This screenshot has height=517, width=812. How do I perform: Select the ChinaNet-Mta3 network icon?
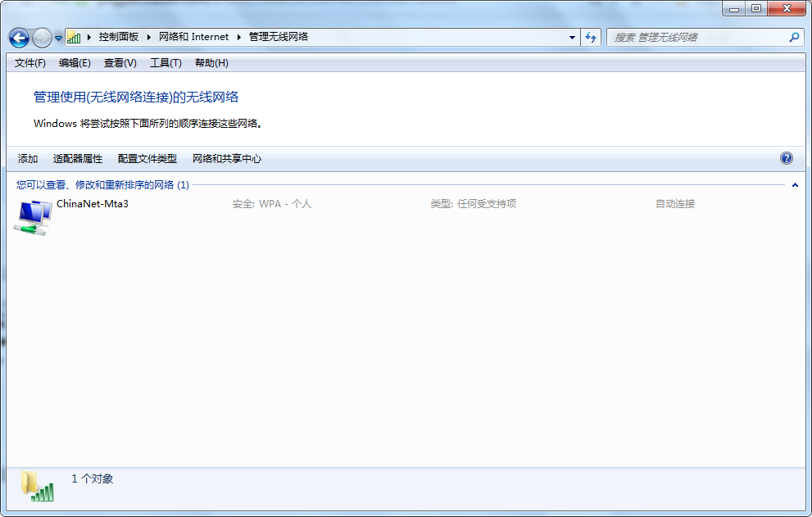[x=34, y=217]
